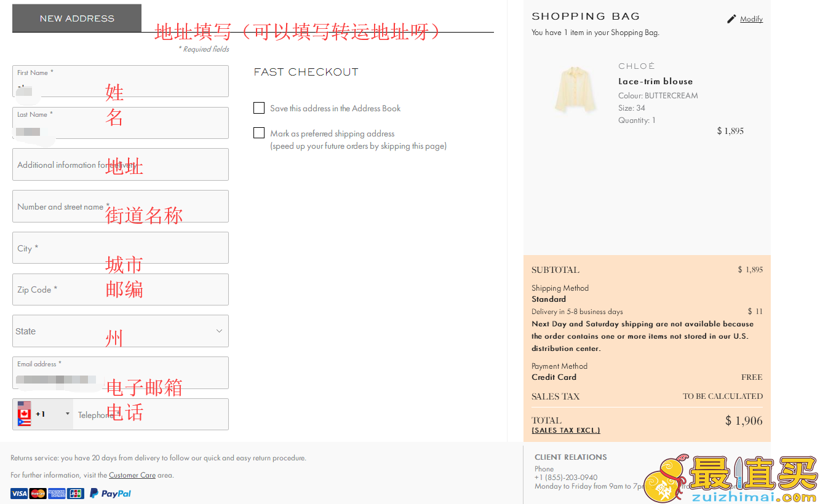Click the pencil Modify icon

[731, 19]
